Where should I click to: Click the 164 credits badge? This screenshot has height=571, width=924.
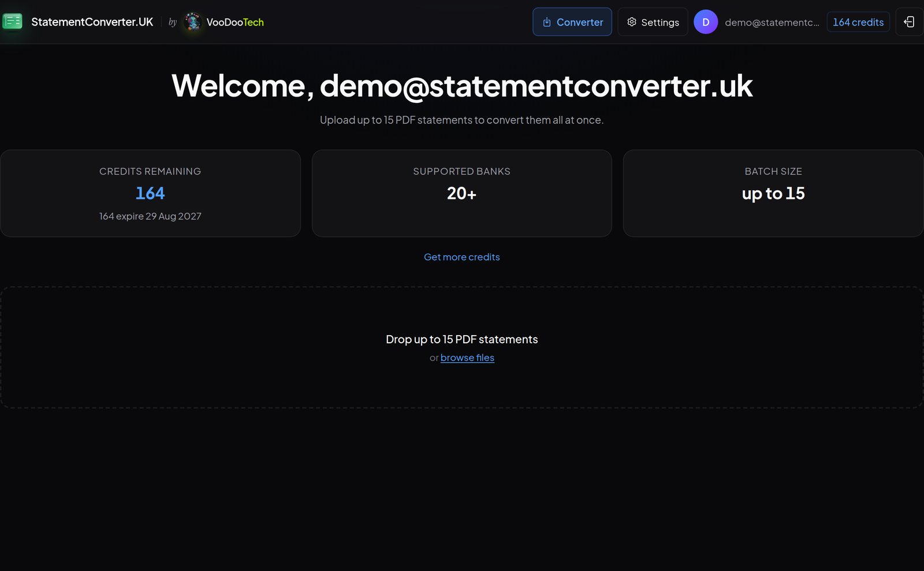click(858, 22)
